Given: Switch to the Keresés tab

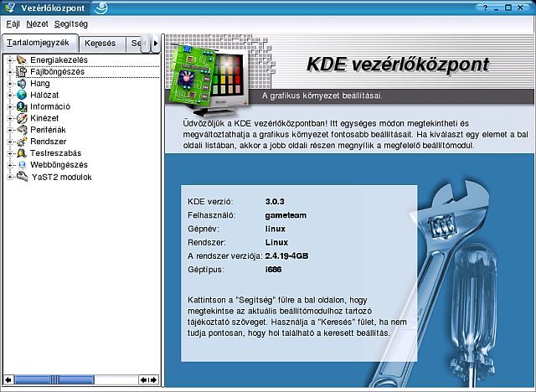Looking at the screenshot, I should pyautogui.click(x=100, y=44).
